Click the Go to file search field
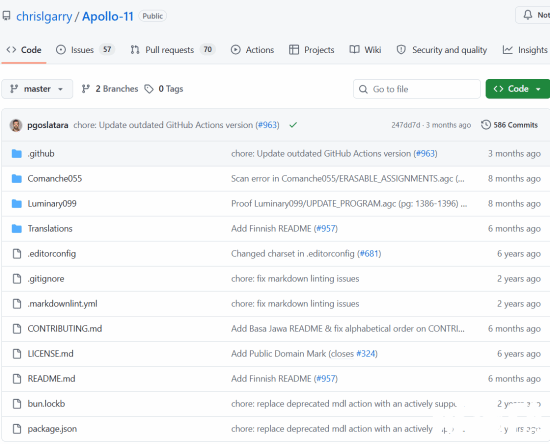 click(417, 89)
